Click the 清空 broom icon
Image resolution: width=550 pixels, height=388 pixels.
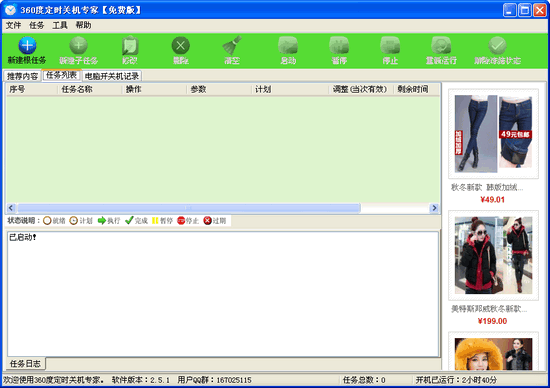232,45
